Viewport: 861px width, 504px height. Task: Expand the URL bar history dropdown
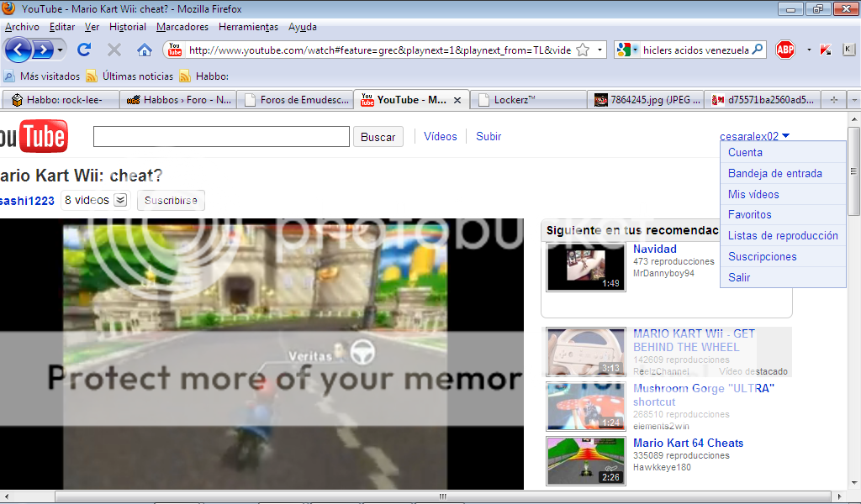click(600, 50)
